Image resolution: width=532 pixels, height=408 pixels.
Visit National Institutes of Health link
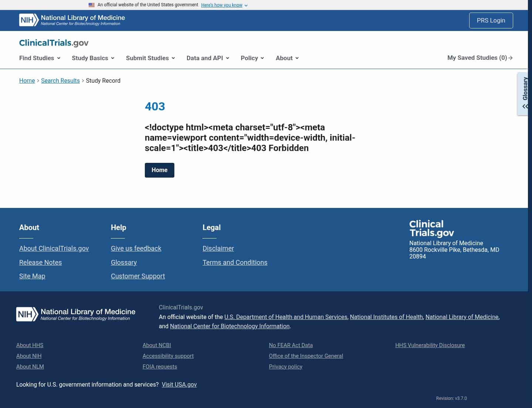(x=386, y=317)
